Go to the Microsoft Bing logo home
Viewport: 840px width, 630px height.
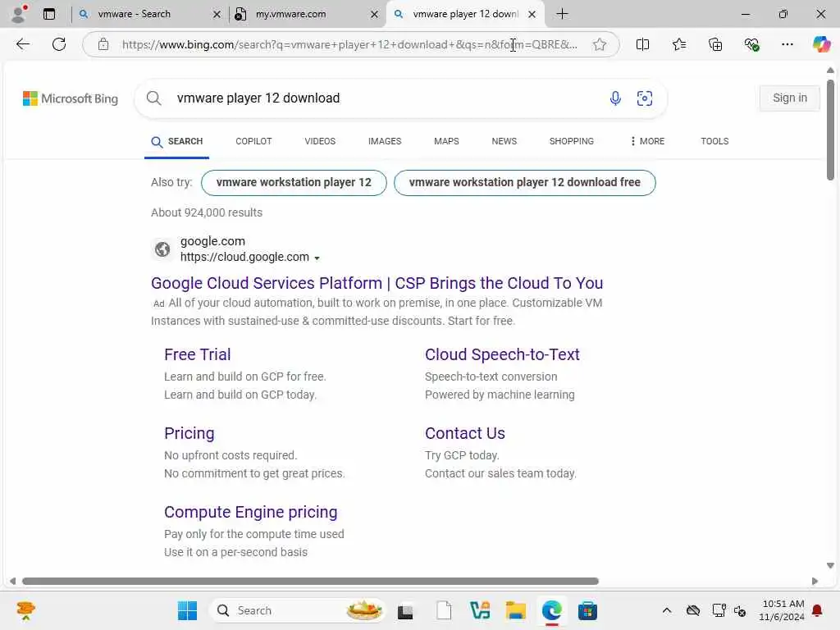71,98
